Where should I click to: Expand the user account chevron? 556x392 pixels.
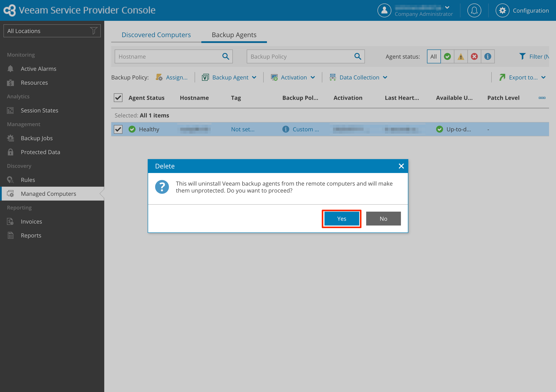click(x=447, y=8)
